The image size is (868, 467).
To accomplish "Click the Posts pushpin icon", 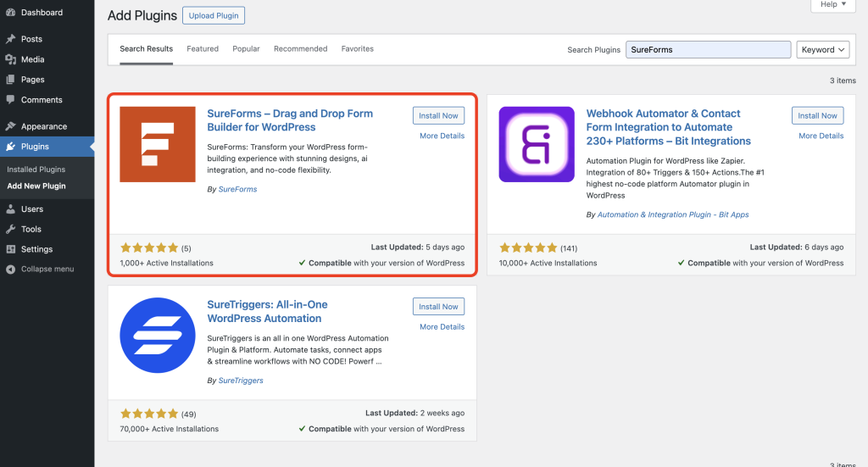I will (x=10, y=39).
